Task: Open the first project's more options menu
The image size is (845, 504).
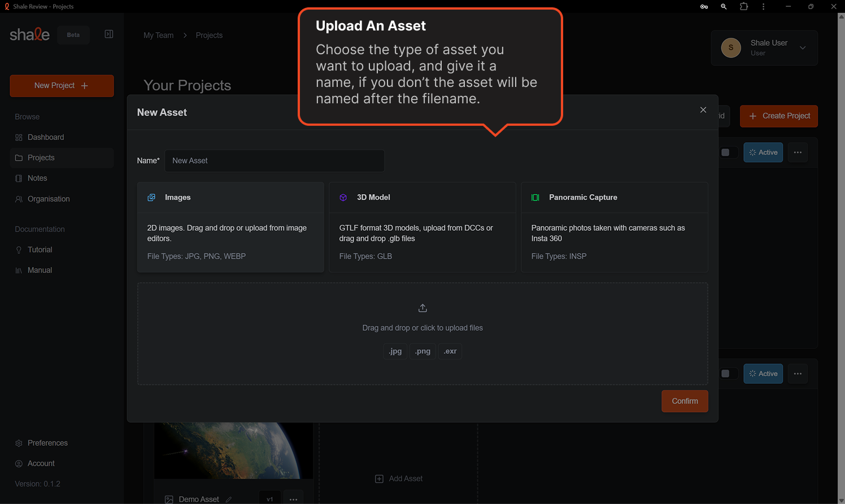Action: tap(798, 152)
